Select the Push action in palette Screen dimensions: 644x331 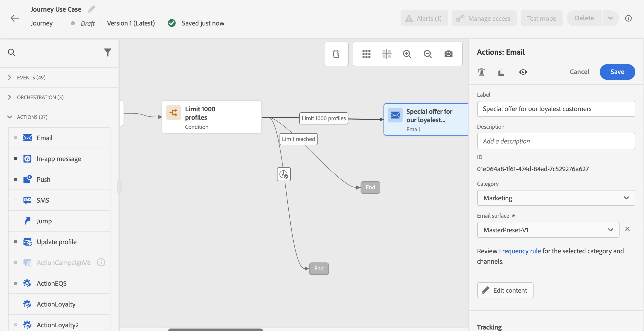click(x=43, y=179)
